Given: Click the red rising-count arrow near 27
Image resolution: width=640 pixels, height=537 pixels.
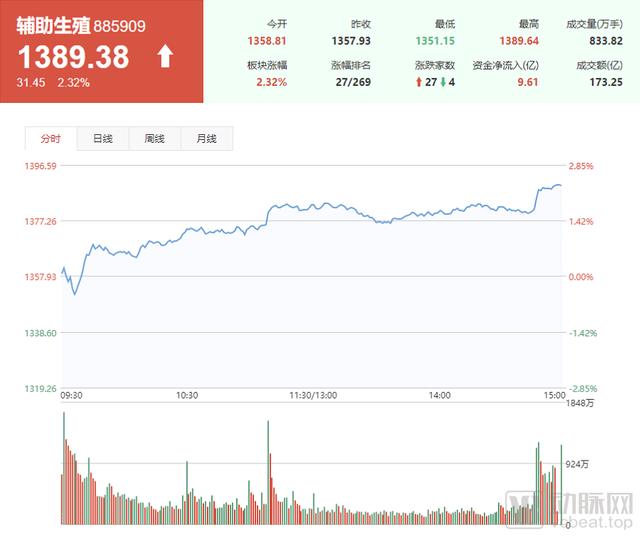Looking at the screenshot, I should click(418, 82).
